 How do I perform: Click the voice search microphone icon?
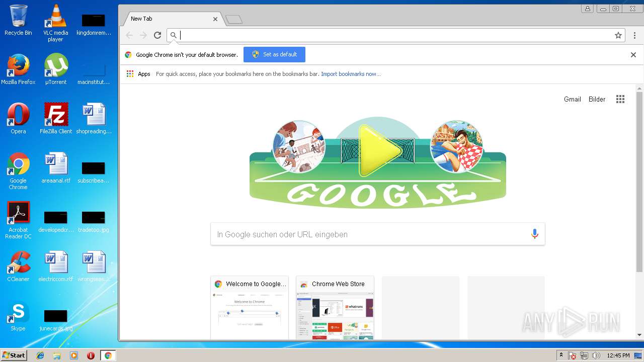pyautogui.click(x=534, y=234)
